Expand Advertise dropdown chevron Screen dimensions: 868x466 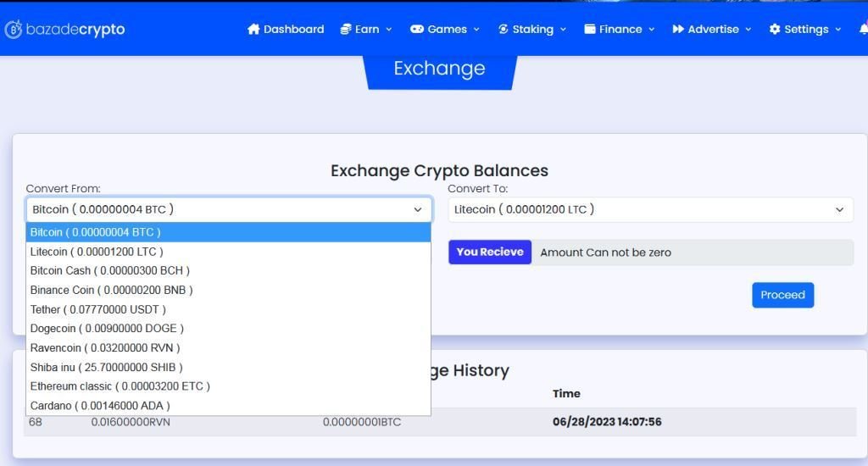point(748,30)
